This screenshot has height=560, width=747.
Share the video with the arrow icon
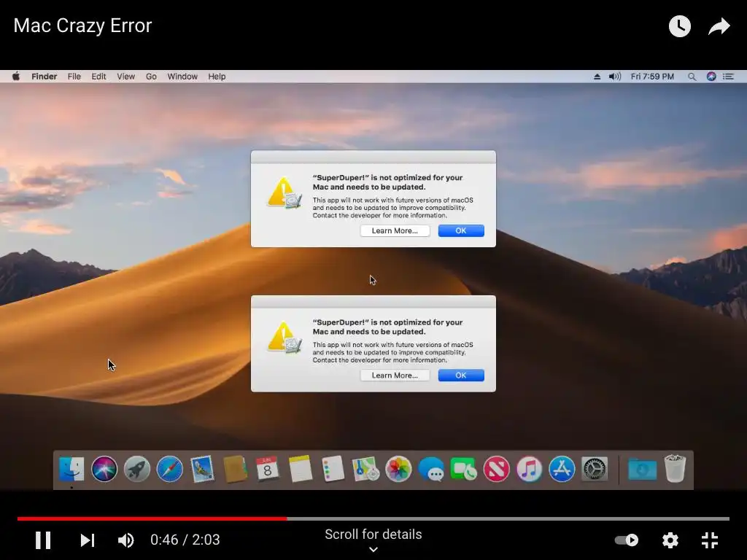[x=719, y=26]
